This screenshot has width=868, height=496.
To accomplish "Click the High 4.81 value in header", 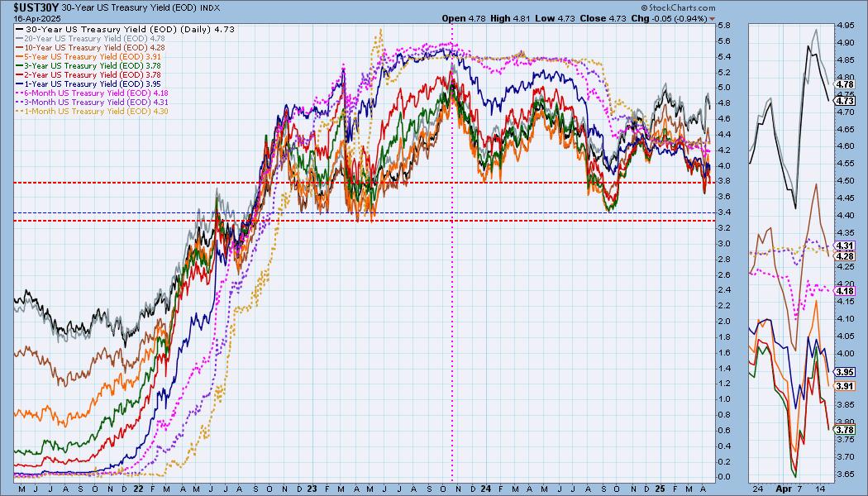I will tap(510, 18).
